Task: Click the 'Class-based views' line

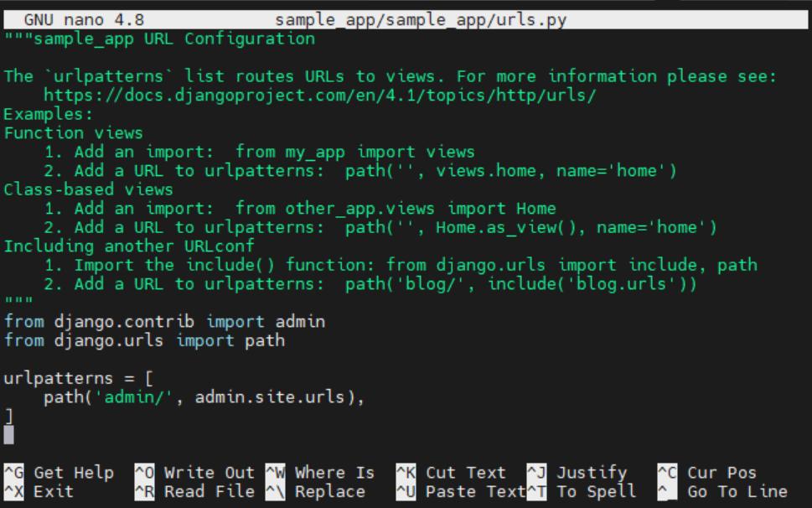Action: [x=89, y=189]
